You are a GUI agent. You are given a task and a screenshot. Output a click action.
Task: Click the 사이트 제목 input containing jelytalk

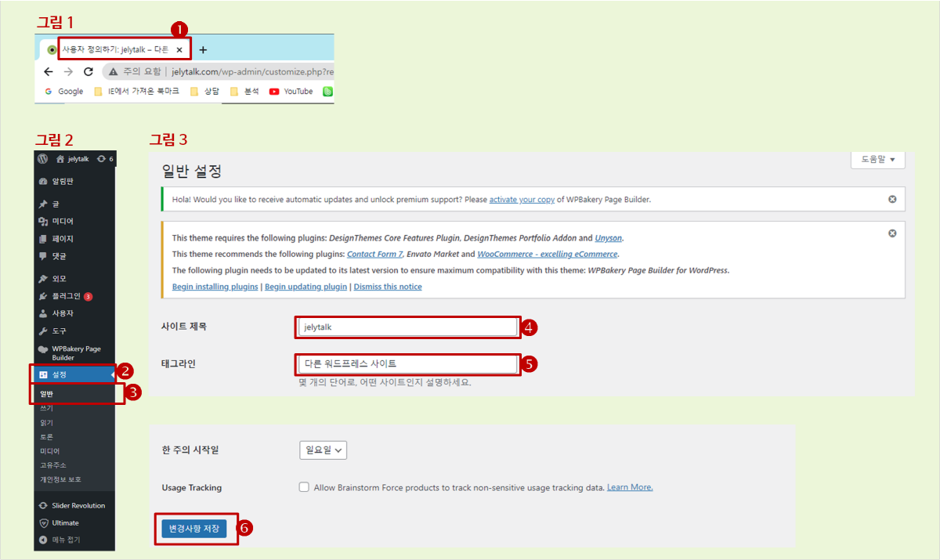point(406,327)
